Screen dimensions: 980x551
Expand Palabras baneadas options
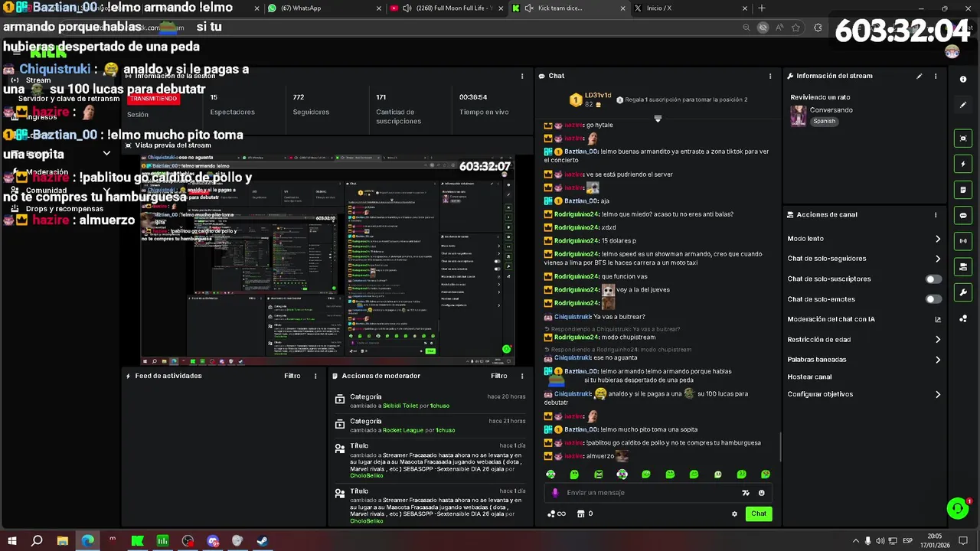click(x=938, y=360)
